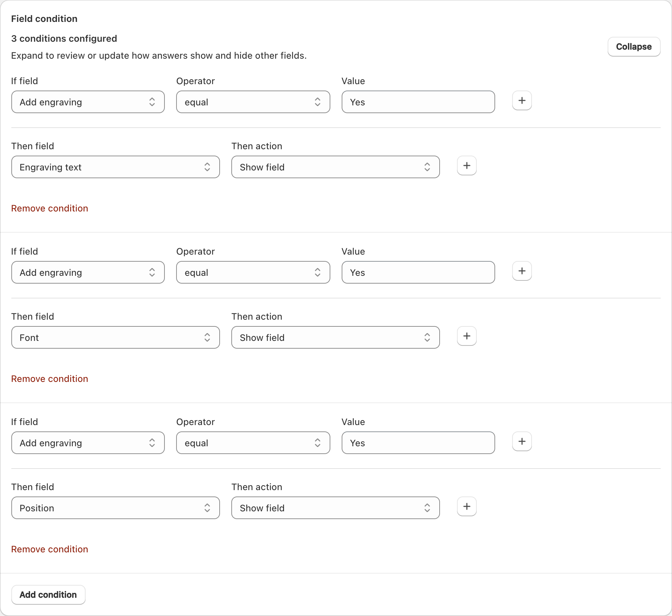Open first condition's Add engraving If field dropdown

pyautogui.click(x=88, y=102)
